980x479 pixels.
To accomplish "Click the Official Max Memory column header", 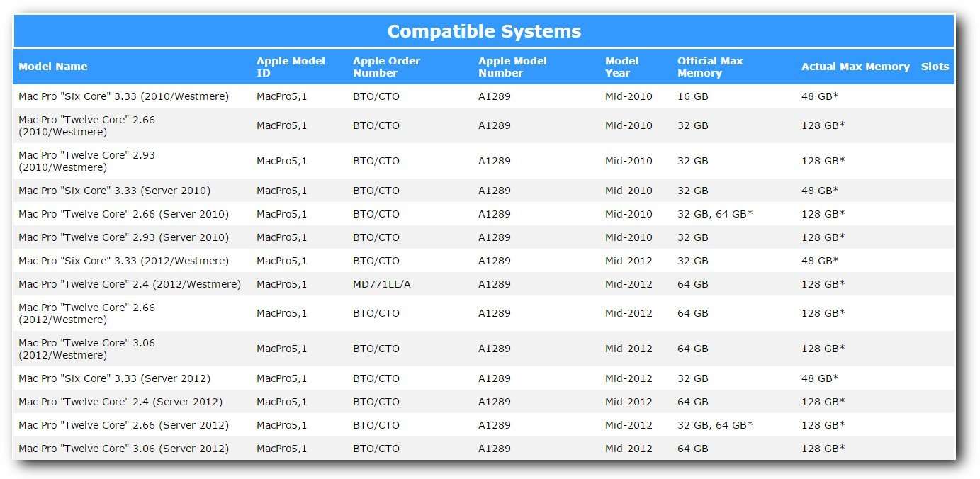I will (710, 67).
